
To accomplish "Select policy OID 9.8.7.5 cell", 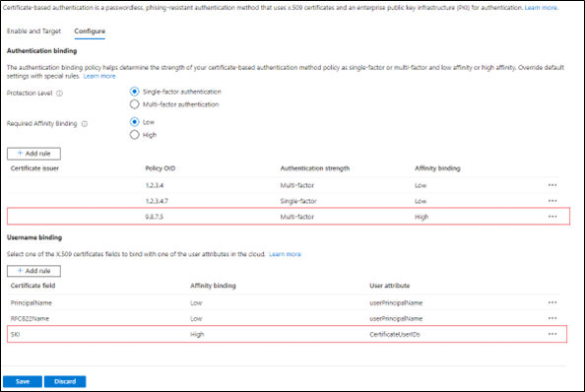I will tap(154, 217).
